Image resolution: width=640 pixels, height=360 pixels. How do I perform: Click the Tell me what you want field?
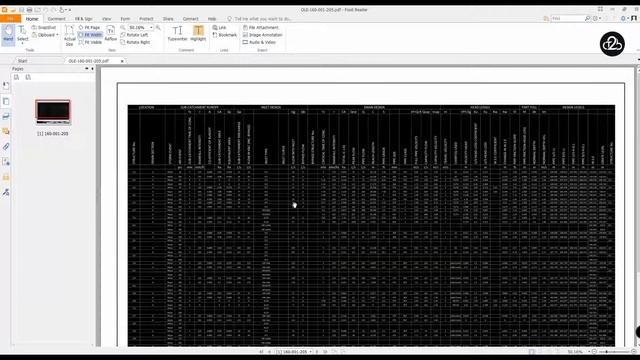coord(261,19)
